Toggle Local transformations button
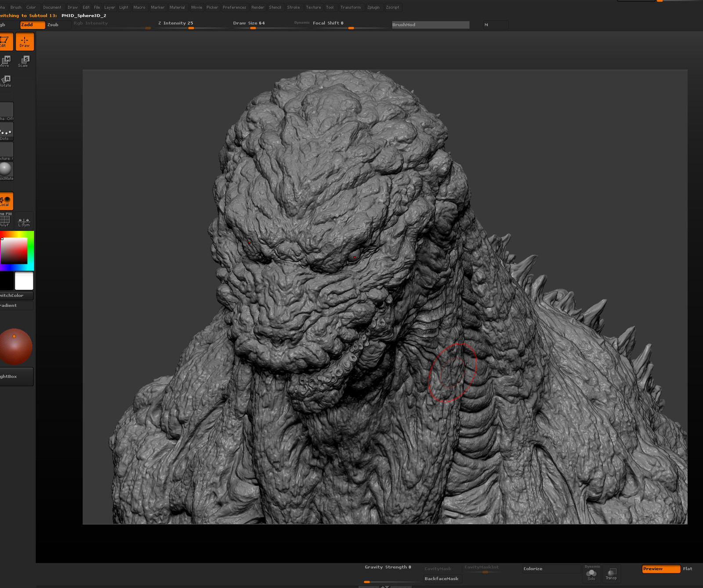The width and height of the screenshot is (703, 588). click(x=6, y=201)
